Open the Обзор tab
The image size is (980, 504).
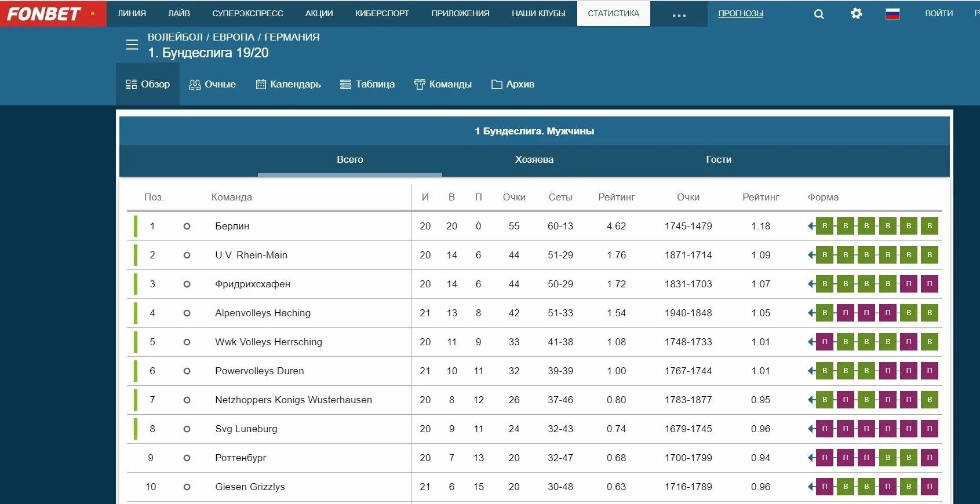point(148,84)
